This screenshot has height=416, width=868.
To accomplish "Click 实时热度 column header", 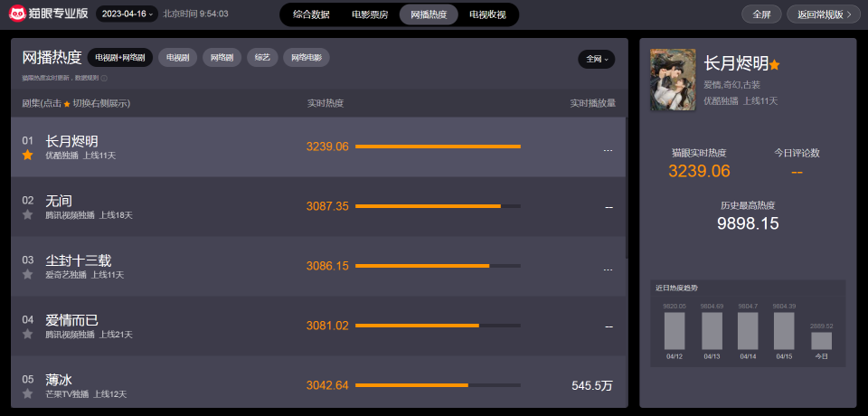I will point(325,104).
